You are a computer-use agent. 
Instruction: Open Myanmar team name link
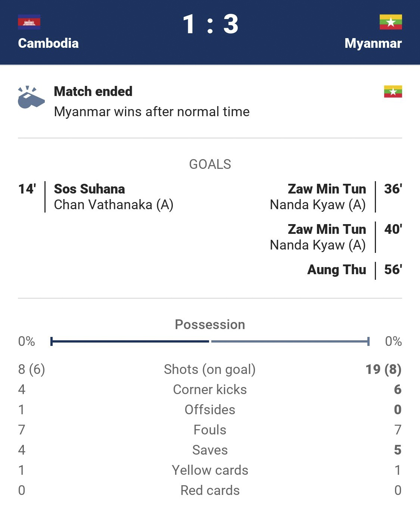373,43
